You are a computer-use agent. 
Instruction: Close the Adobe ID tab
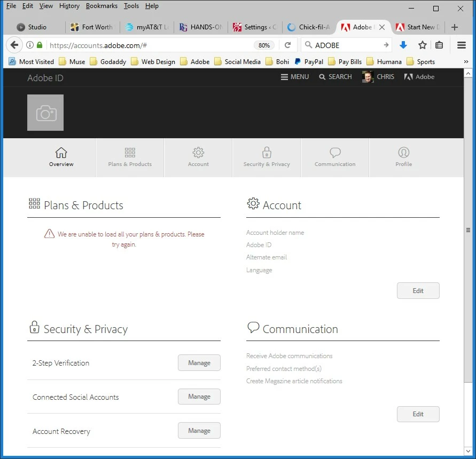coord(382,27)
